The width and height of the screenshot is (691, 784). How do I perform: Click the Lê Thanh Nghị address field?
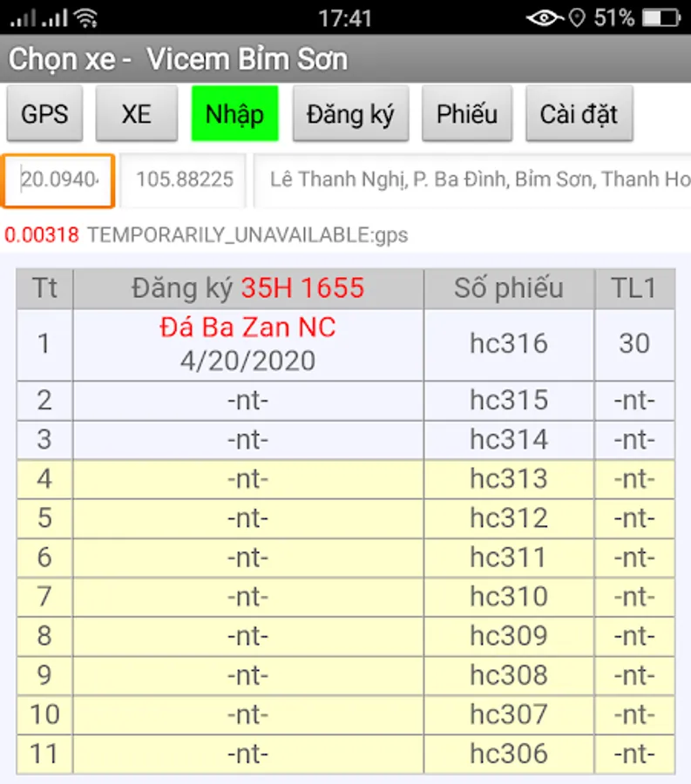click(473, 180)
